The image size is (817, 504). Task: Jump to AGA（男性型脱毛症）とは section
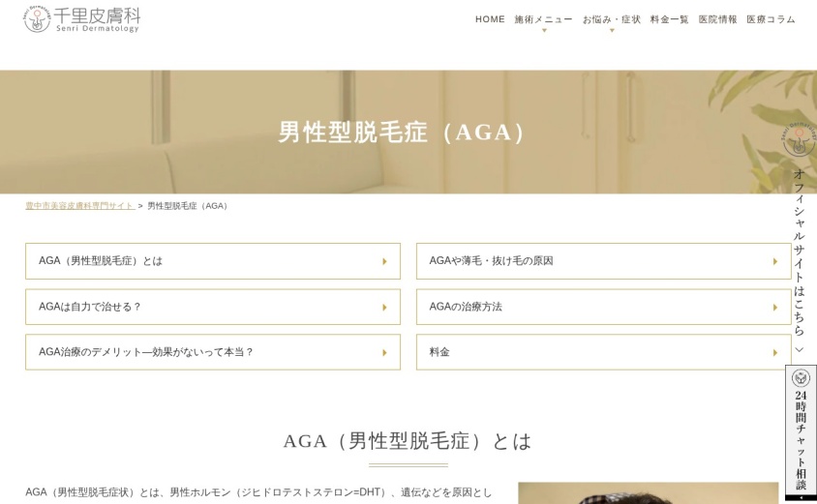click(x=213, y=261)
